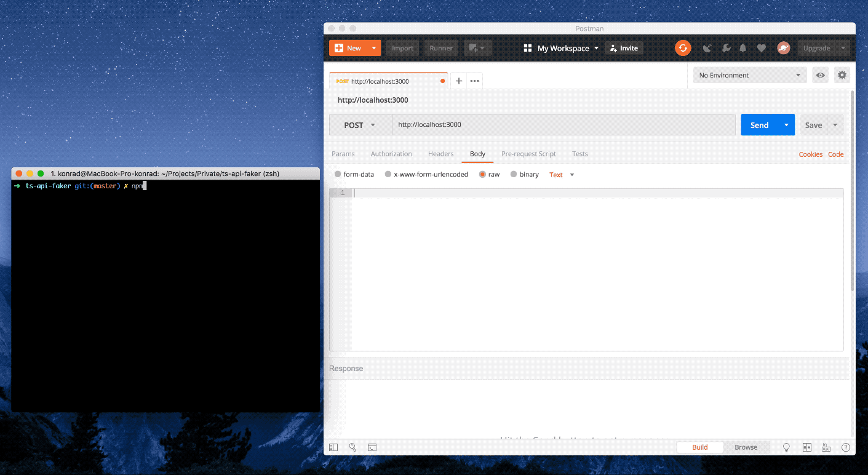This screenshot has height=475, width=868.
Task: Open the Cookies link
Action: coord(810,154)
